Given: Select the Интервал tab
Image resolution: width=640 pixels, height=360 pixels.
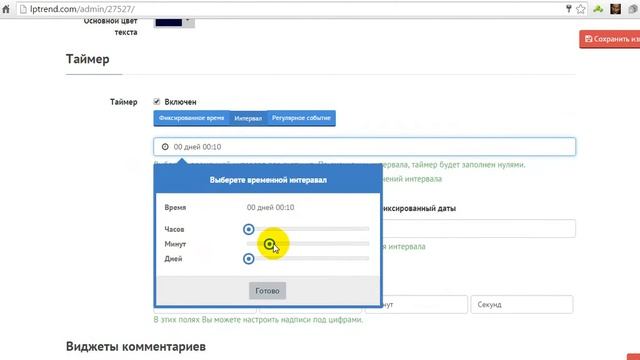Looking at the screenshot, I should tap(248, 118).
